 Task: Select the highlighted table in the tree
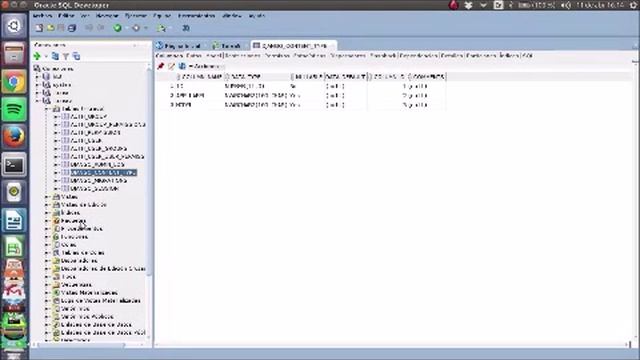click(x=104, y=173)
